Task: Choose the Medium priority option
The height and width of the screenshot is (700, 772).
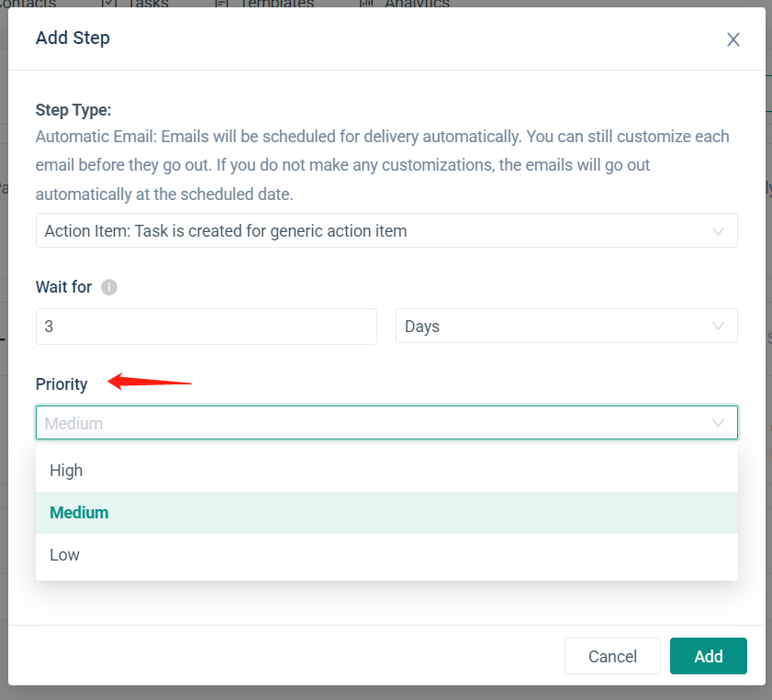Action: pyautogui.click(x=80, y=513)
